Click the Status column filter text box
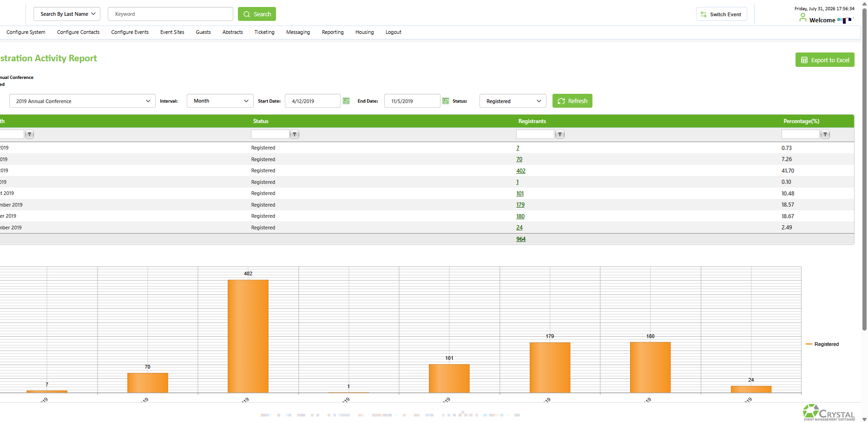Image resolution: width=868 pixels, height=423 pixels. pyautogui.click(x=270, y=134)
